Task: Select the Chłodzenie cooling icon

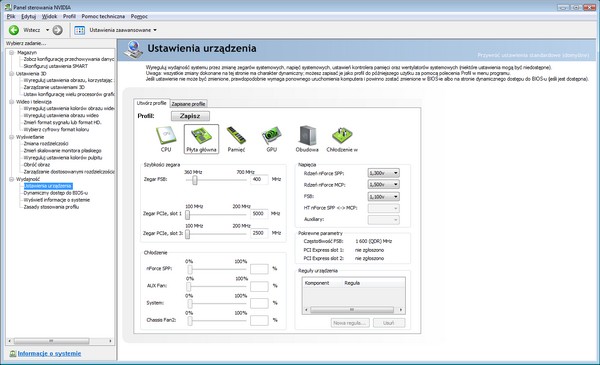Action: tap(342, 135)
